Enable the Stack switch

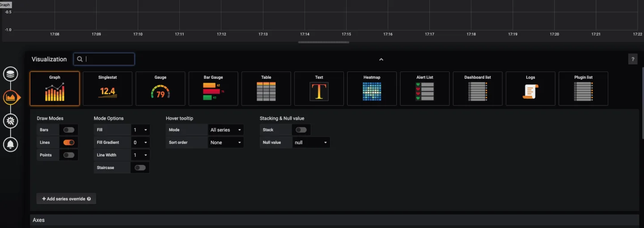[x=301, y=130]
